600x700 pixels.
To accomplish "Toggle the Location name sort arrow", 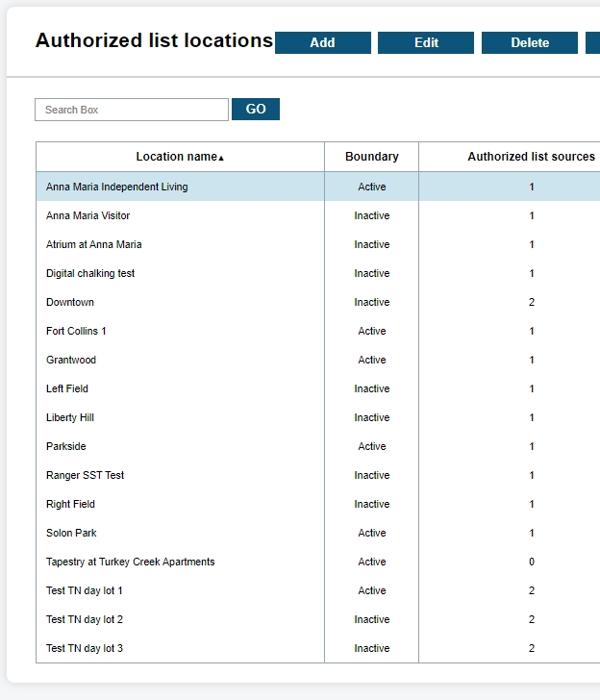I will 222,158.
